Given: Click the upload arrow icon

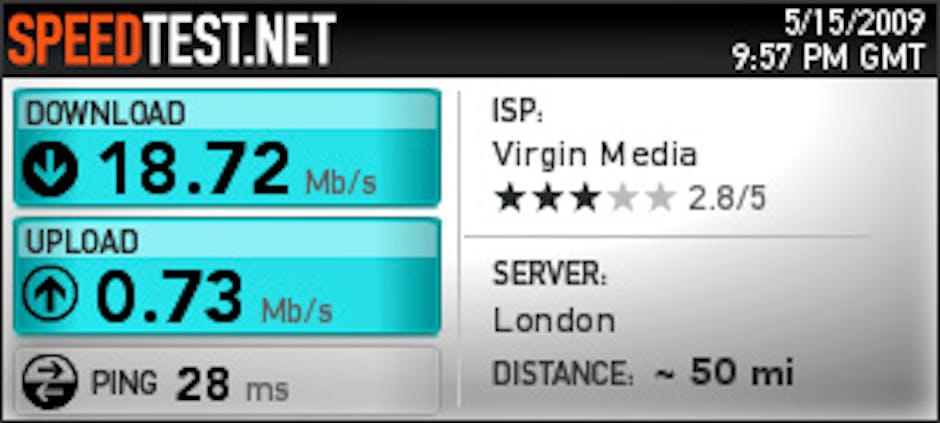Looking at the screenshot, I should click(x=50, y=295).
